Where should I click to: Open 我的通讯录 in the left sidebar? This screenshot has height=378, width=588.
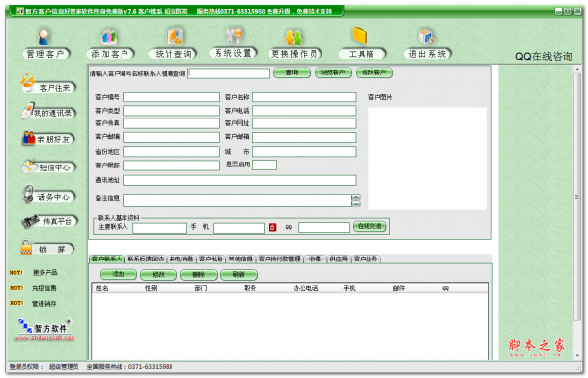pyautogui.click(x=48, y=112)
